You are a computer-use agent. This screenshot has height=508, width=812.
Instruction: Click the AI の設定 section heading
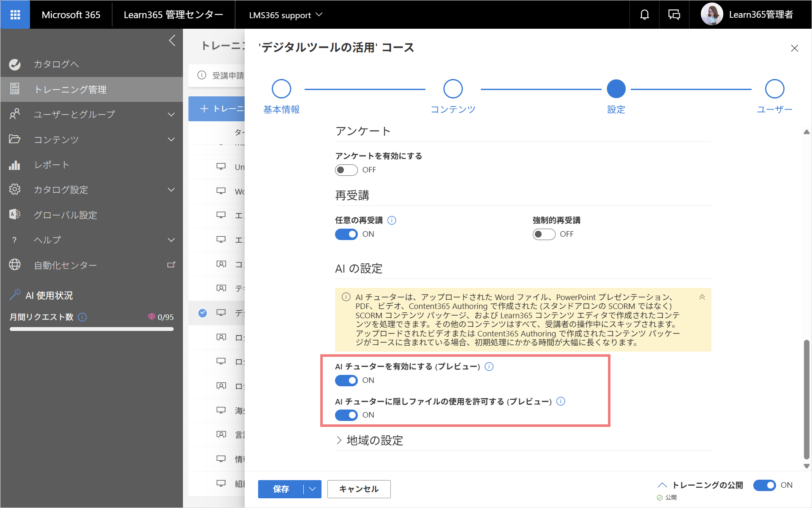tap(359, 268)
